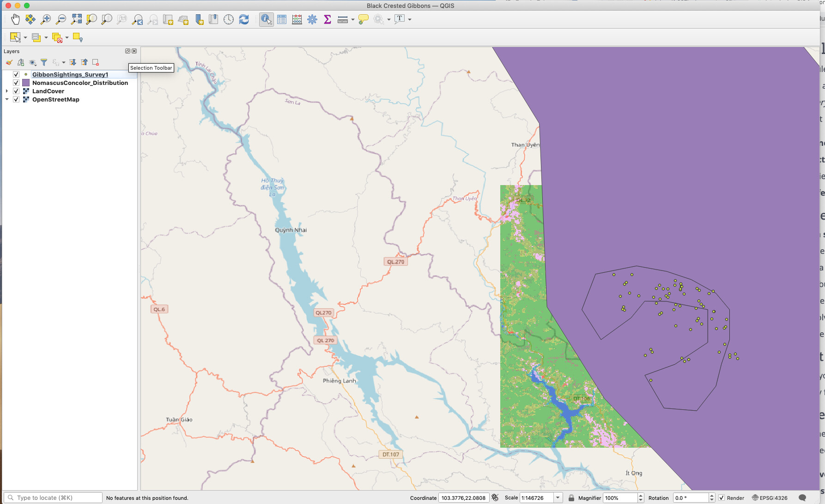Open the Field Calculator

coord(297,19)
